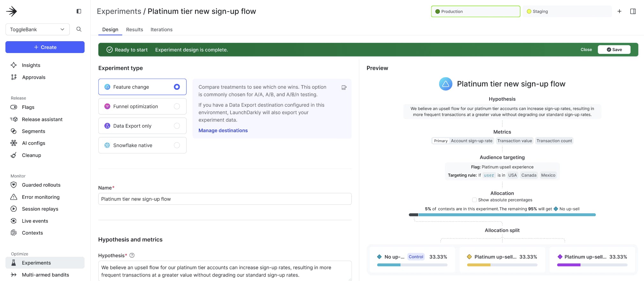
Task: Click the help icon beside Hypothesis label
Action: [132, 255]
